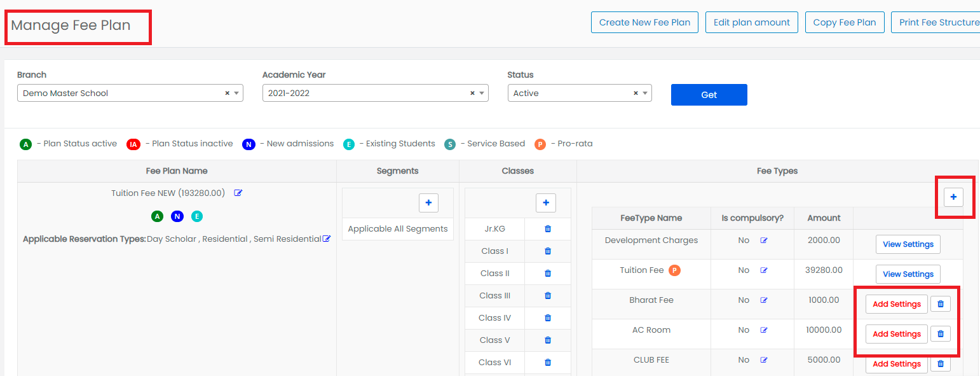
Task: Edit compulsory setting for CLUB FEE
Action: click(x=764, y=360)
